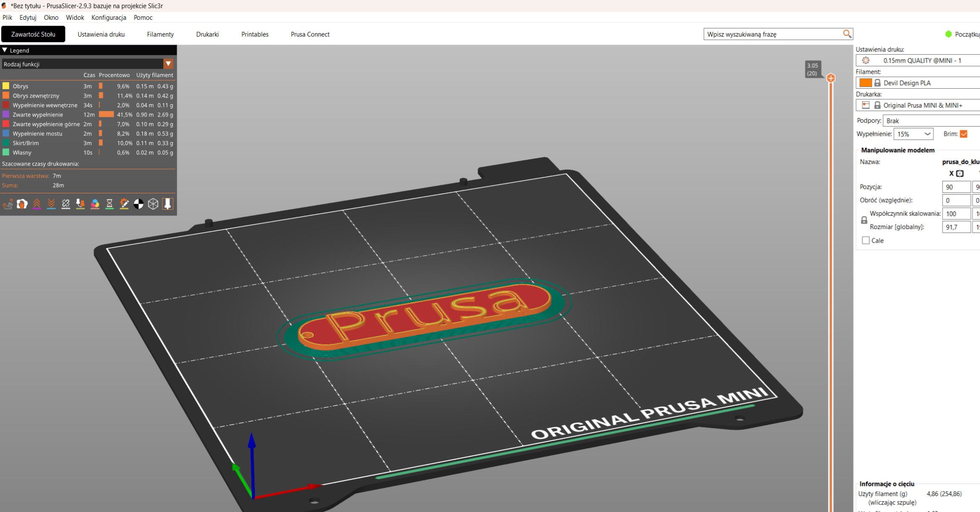The image size is (980, 512).
Task: Open the 0.15mm QUALITY print settings dropdown
Action: [x=918, y=61]
